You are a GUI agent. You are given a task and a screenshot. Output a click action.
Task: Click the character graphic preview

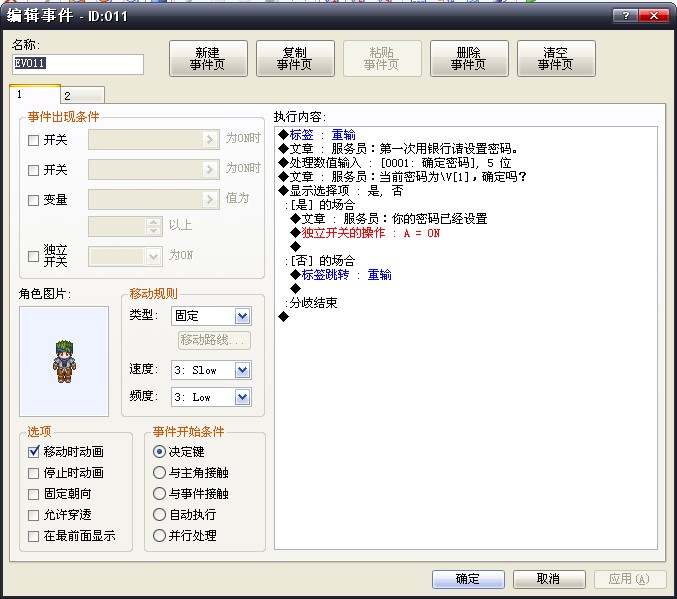[64, 361]
